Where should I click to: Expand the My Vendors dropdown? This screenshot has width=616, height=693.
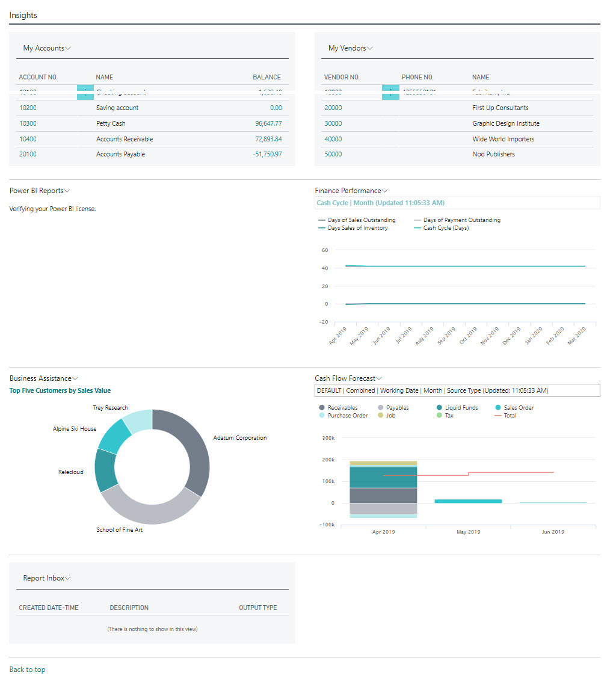point(370,48)
